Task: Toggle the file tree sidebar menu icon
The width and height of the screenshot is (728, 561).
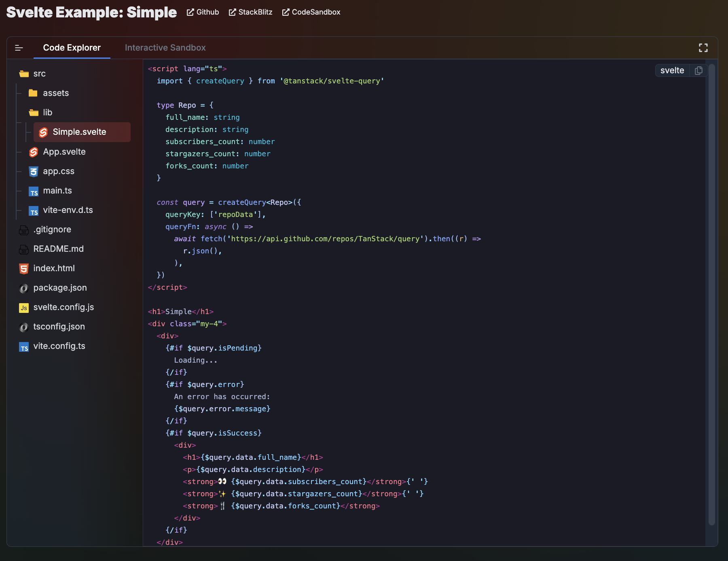Action: click(x=19, y=48)
